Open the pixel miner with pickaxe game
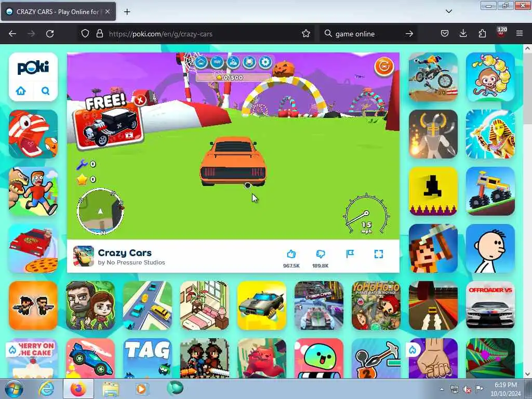The height and width of the screenshot is (399, 532). click(433, 249)
